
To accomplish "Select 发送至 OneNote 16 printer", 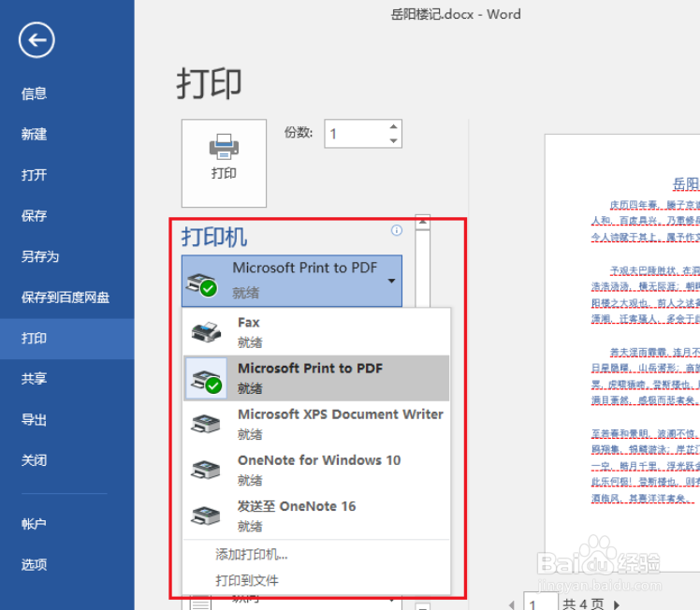I will pos(316,516).
